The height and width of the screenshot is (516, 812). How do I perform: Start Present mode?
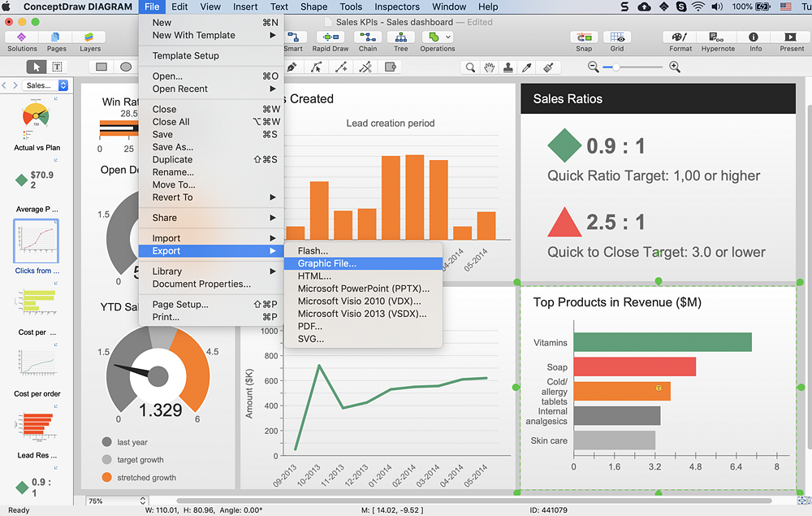click(x=792, y=41)
